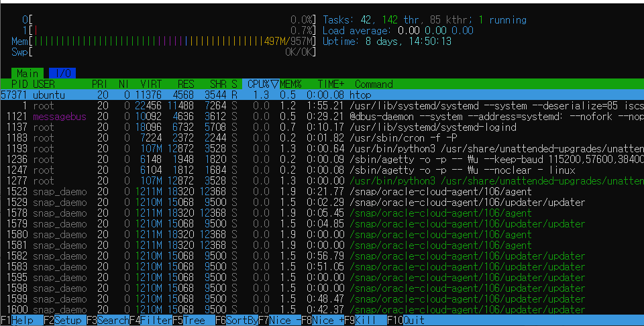Toggle Tree view in function bar
Image resolution: width=644 pixels, height=326 pixels.
(194, 320)
